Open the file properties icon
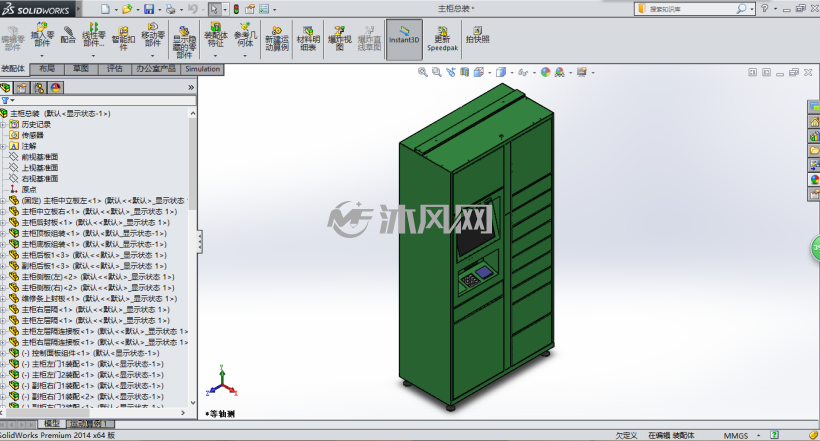The image size is (820, 441). [x=250, y=9]
